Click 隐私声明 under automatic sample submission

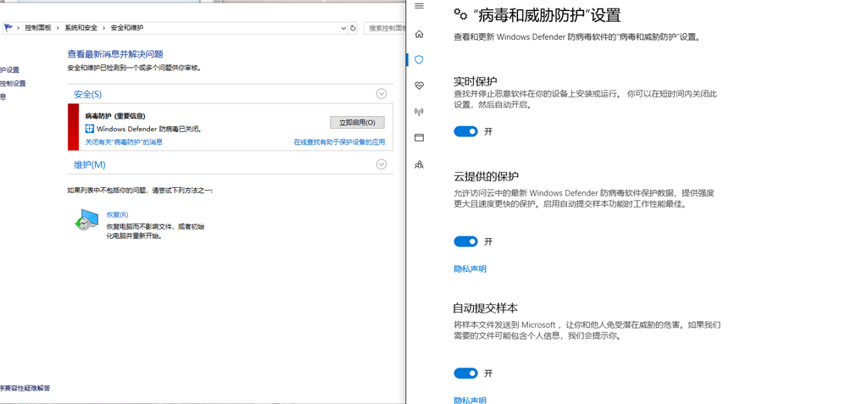click(x=470, y=400)
